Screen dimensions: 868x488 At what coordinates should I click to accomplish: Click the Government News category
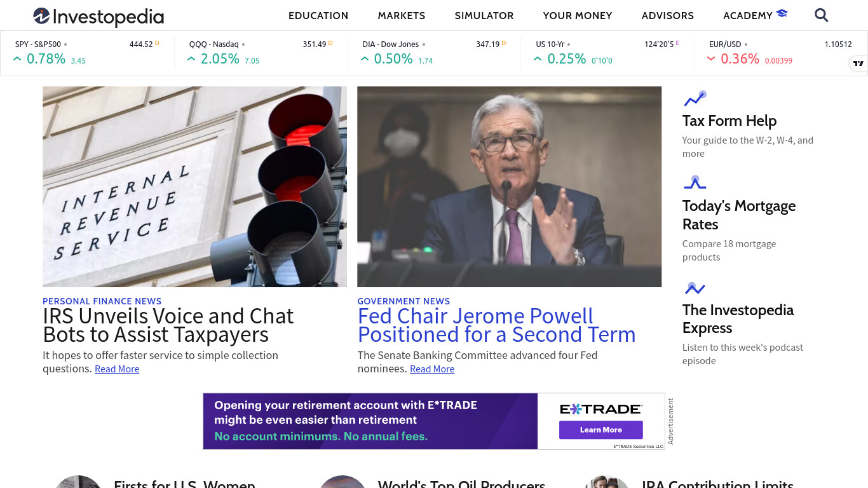click(403, 301)
